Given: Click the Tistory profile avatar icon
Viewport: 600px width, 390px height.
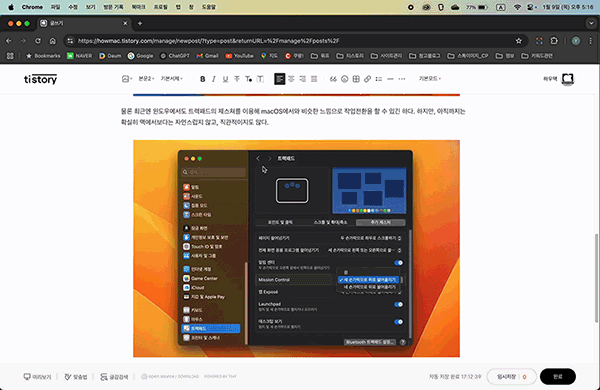Looking at the screenshot, I should click(x=568, y=79).
